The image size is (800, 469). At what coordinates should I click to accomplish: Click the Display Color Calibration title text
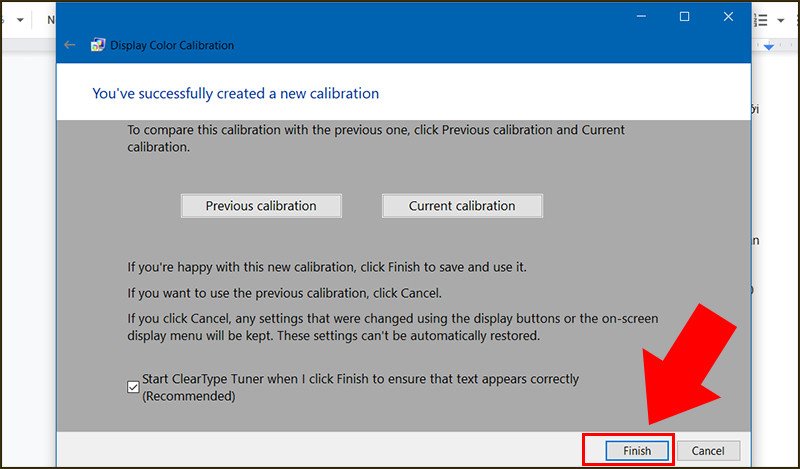point(172,45)
